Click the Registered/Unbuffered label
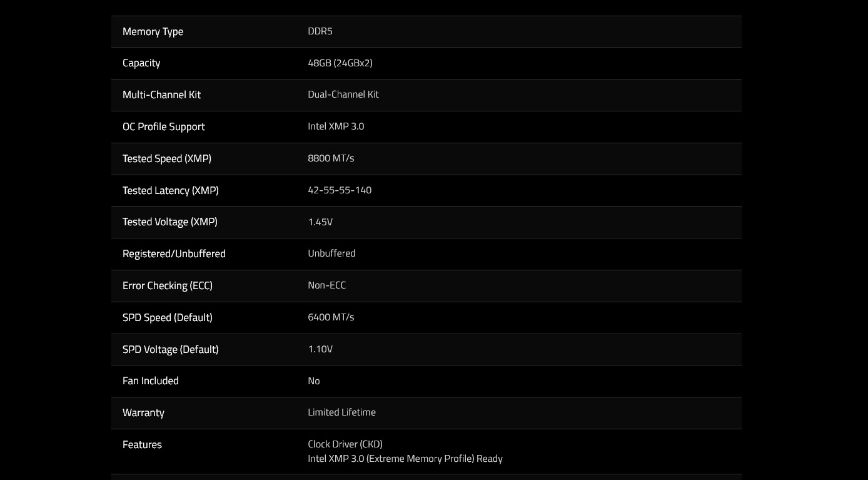 click(x=174, y=254)
